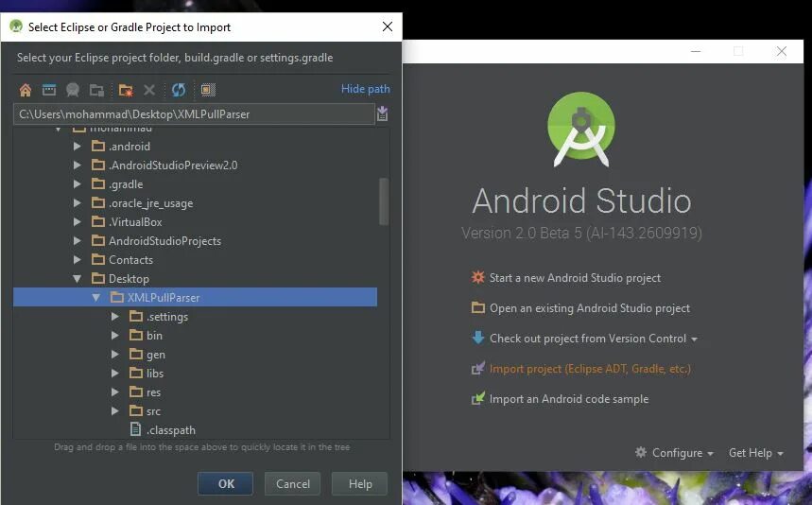Expand the Contacts folder

78,259
